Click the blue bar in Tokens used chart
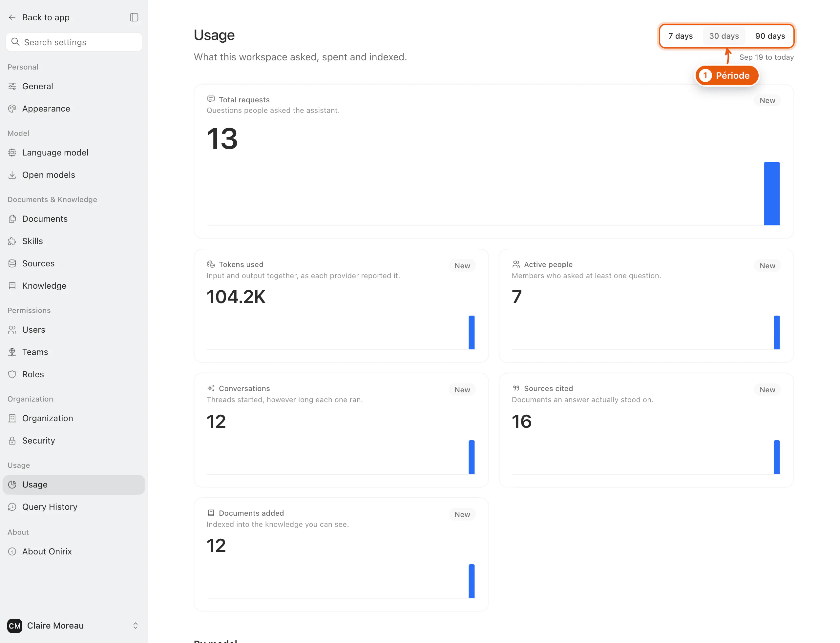The height and width of the screenshot is (643, 840). pos(471,332)
